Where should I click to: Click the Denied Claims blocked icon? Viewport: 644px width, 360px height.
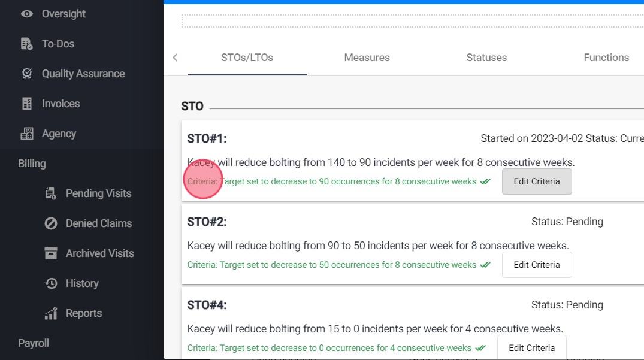pos(51,223)
